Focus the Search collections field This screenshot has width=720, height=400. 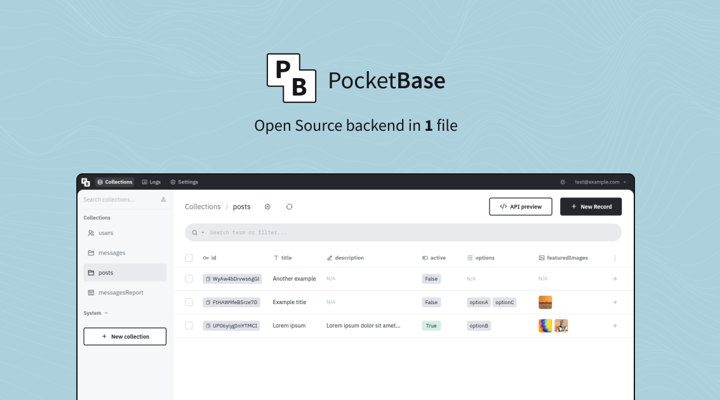(119, 200)
